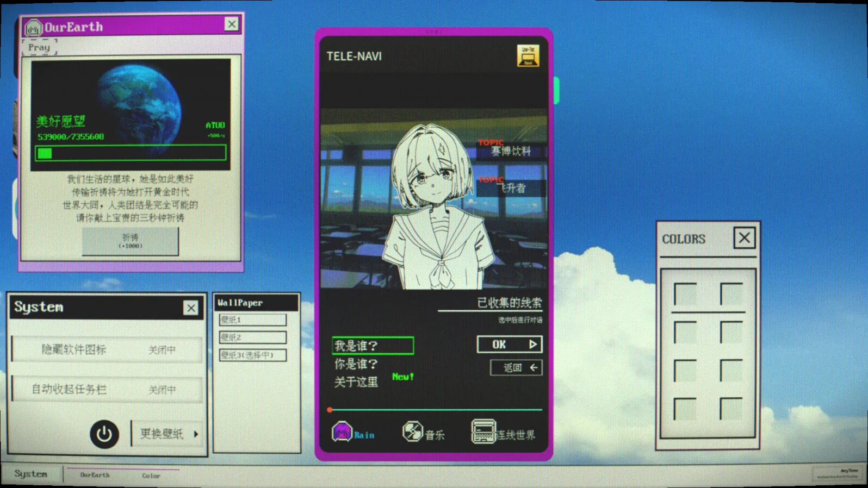This screenshot has height=488, width=868.
Task: Open the Rain chat icon
Action: tap(342, 432)
